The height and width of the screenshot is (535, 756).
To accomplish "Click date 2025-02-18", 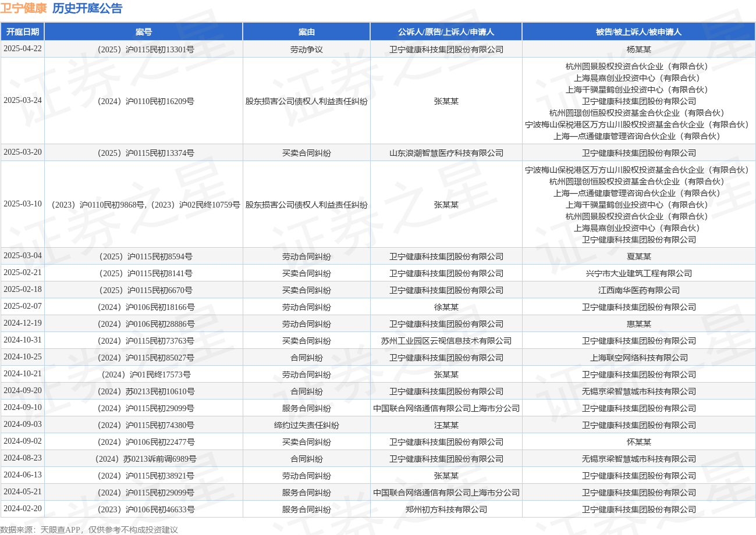I will tap(23, 289).
